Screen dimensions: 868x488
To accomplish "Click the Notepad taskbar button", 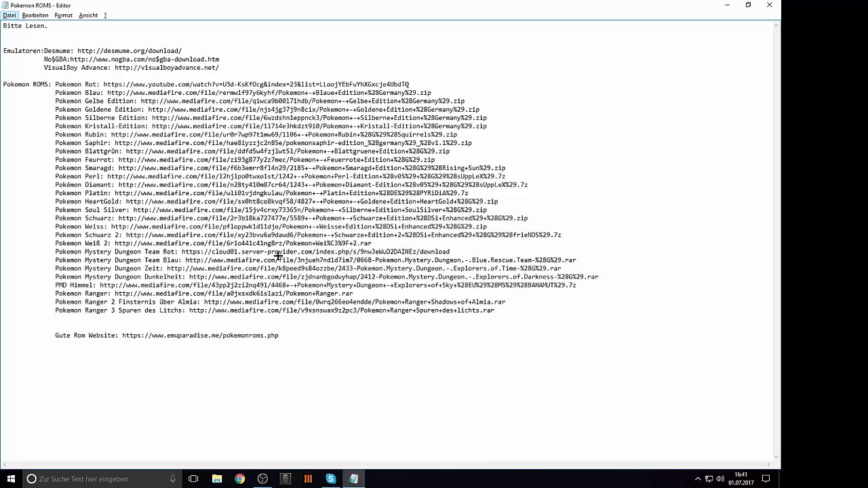I will 353,479.
